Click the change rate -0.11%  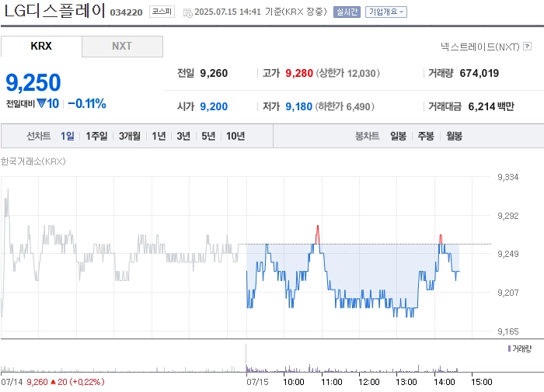[87, 103]
